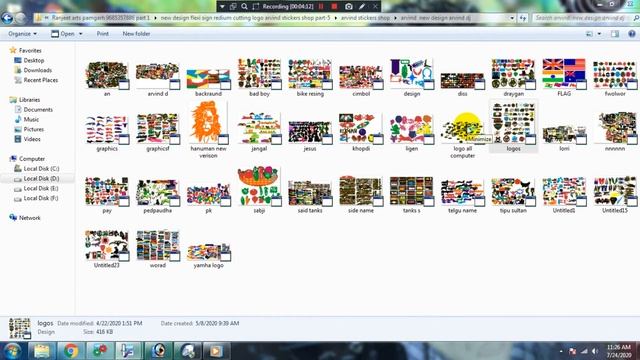Image resolution: width=640 pixels, height=360 pixels.
Task: Select the logos file thumbnail
Action: click(x=513, y=123)
